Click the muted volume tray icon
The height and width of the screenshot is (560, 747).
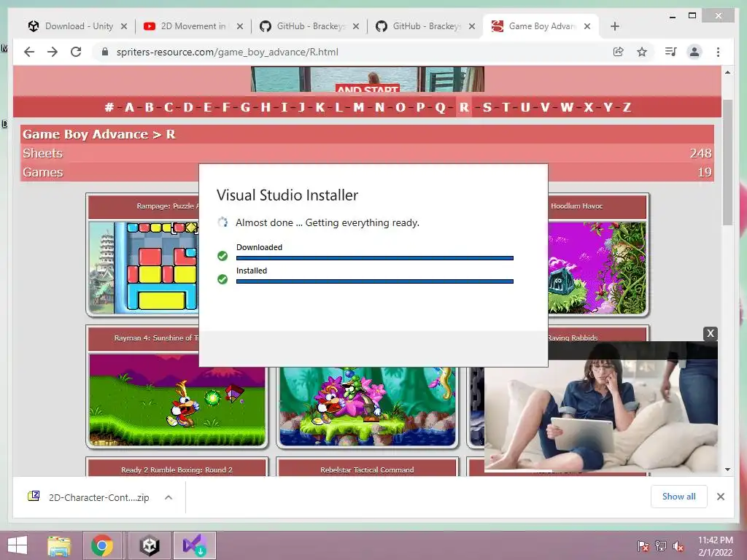pos(678,546)
